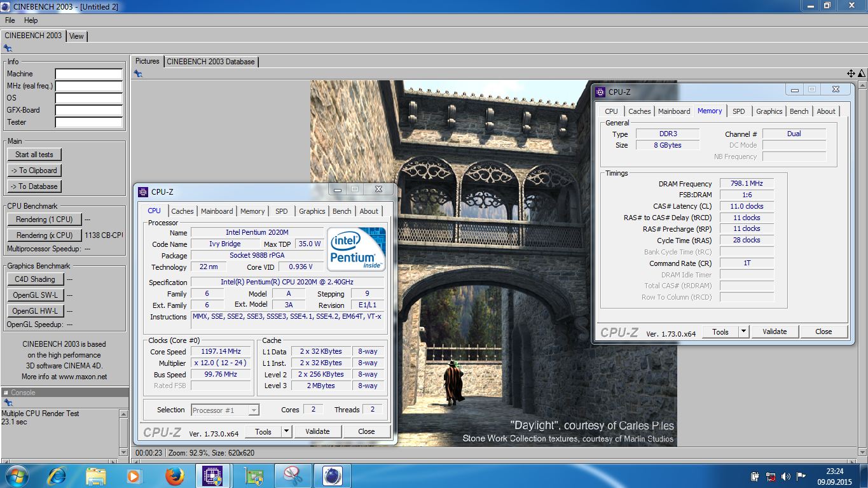The height and width of the screenshot is (488, 868).
Task: Click the Start all tests button
Action: pyautogui.click(x=34, y=155)
